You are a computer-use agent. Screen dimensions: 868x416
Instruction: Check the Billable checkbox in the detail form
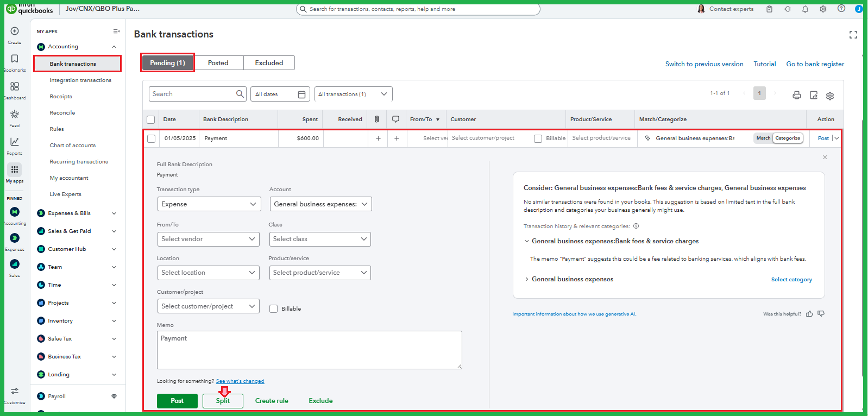(x=274, y=309)
